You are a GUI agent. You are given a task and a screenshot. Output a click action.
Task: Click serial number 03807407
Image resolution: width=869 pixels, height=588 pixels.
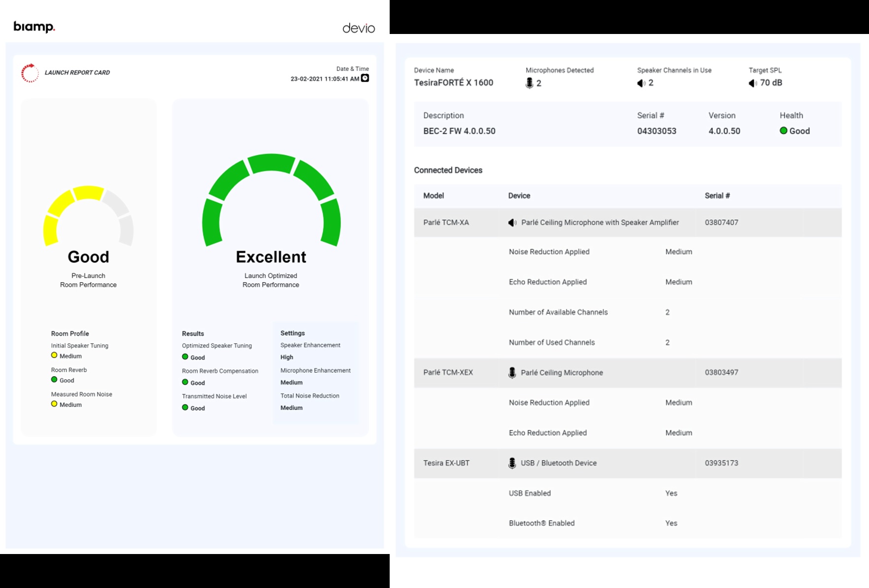pyautogui.click(x=721, y=223)
